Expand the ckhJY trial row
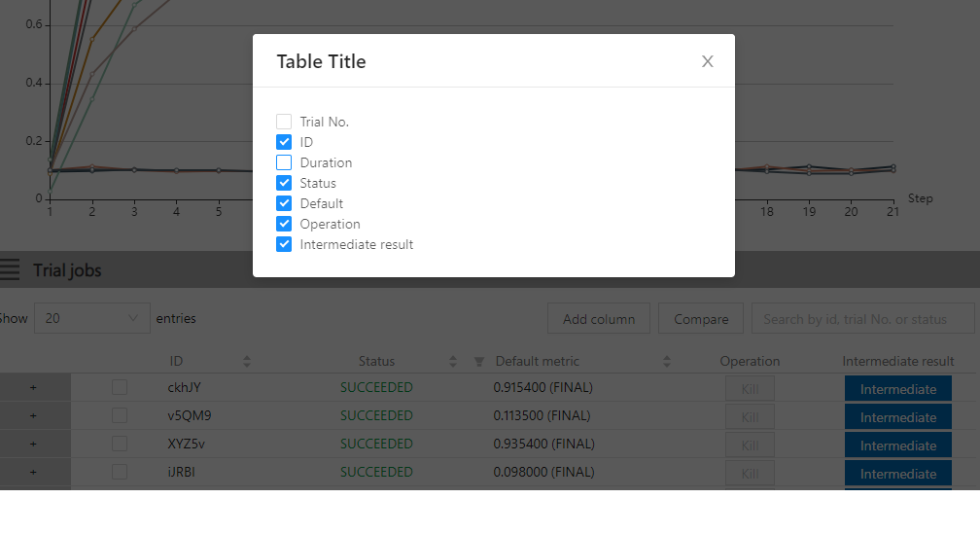This screenshot has height=534, width=980. click(x=33, y=387)
